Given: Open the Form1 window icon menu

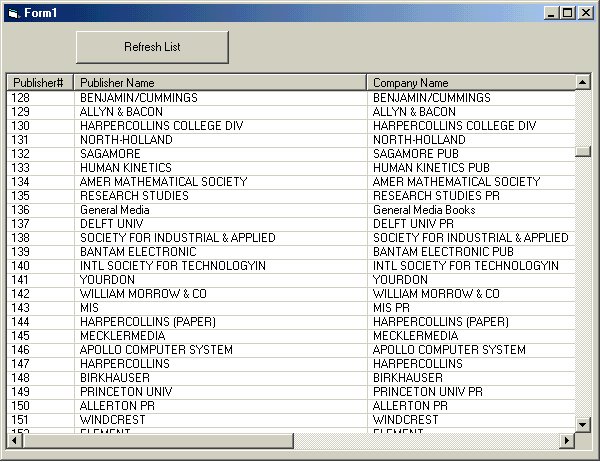Looking at the screenshot, I should pos(13,13).
